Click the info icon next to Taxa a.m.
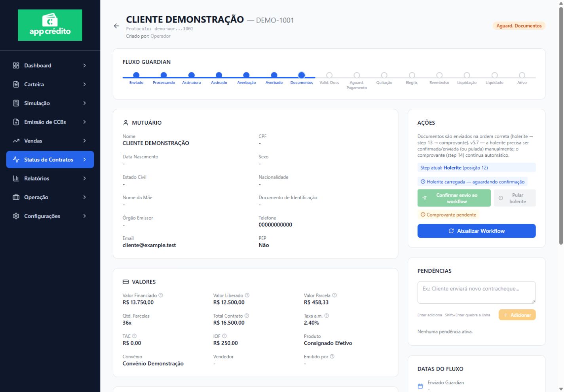Image resolution: width=564 pixels, height=392 pixels. [327, 316]
